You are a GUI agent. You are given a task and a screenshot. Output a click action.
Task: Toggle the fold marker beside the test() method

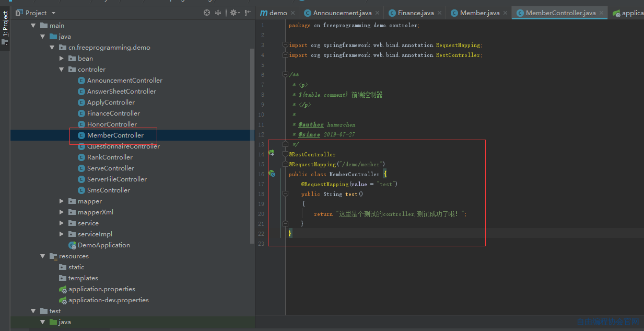click(x=285, y=194)
